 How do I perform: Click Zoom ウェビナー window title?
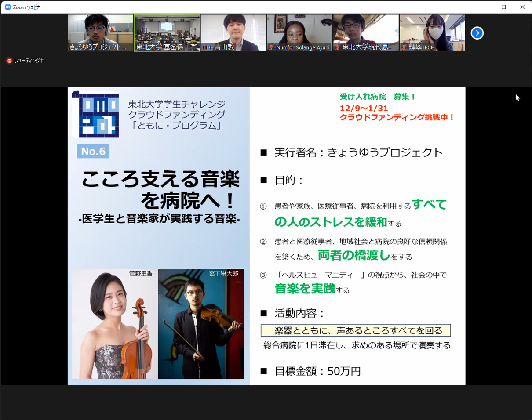point(28,7)
